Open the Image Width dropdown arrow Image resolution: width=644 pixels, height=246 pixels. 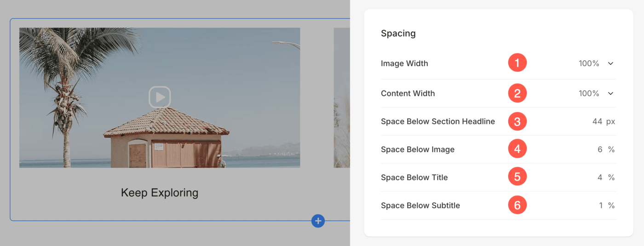pyautogui.click(x=610, y=63)
